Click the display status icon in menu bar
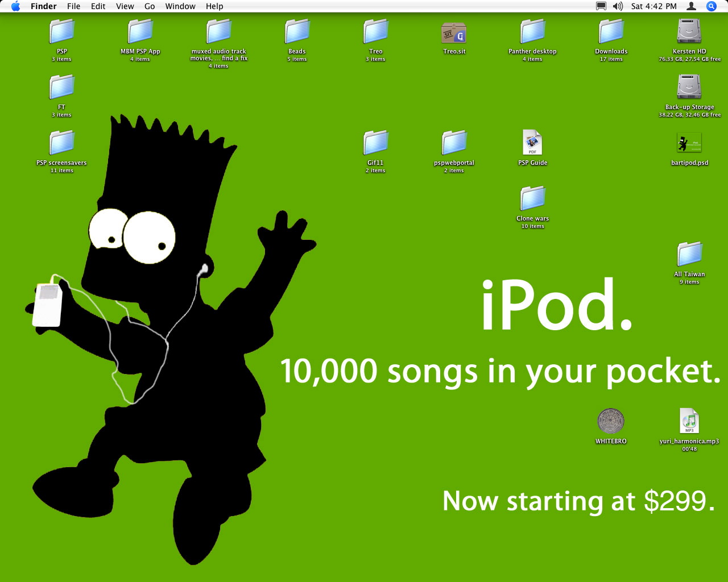The width and height of the screenshot is (728, 582). click(x=601, y=6)
